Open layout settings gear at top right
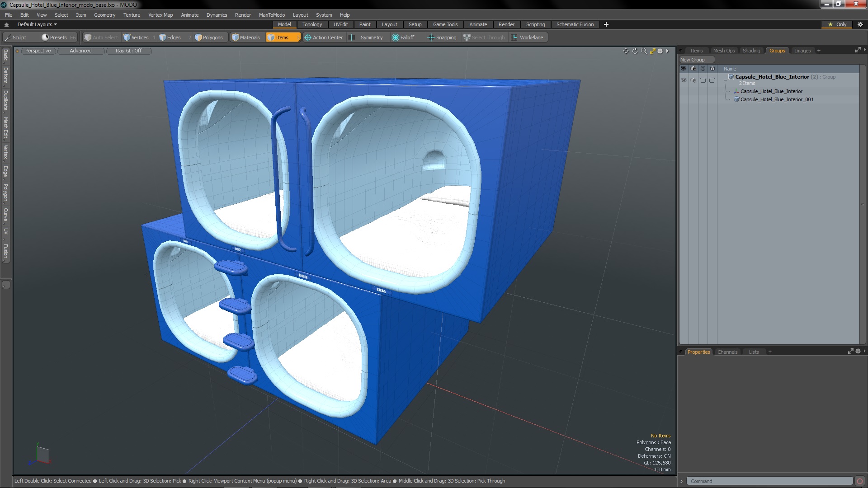 click(860, 24)
